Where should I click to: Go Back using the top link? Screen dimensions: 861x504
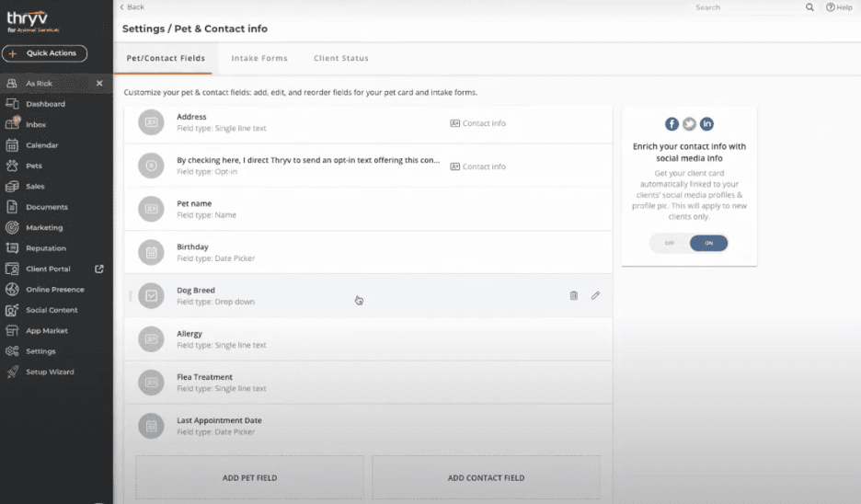[x=133, y=7]
